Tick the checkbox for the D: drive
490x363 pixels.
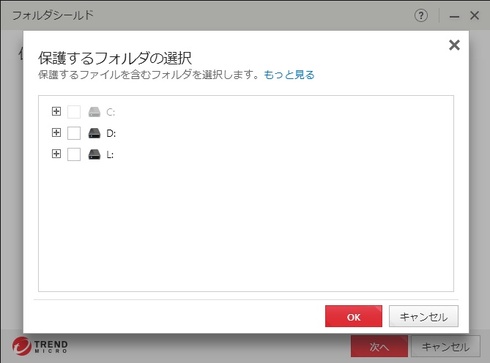tap(74, 133)
